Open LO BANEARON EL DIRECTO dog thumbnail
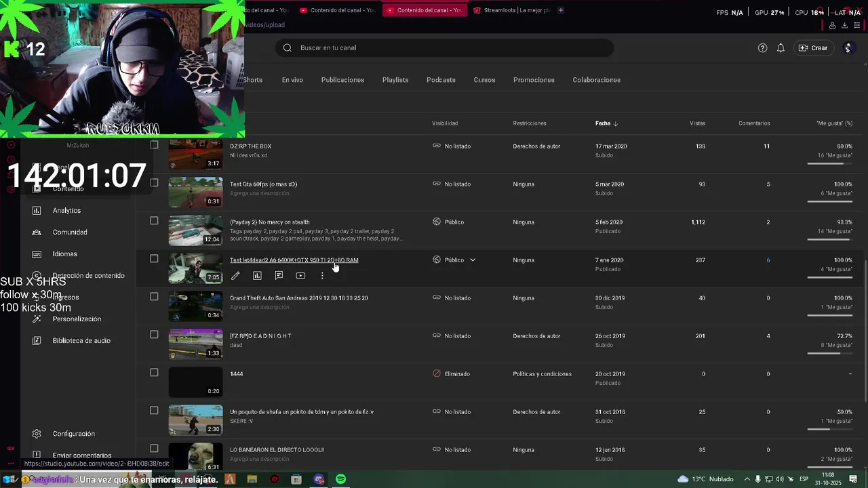This screenshot has height=488, width=868. pos(195,457)
